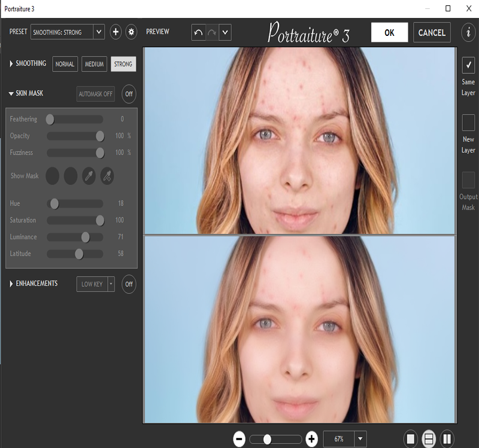Click the Saturation slider handle

(100, 220)
